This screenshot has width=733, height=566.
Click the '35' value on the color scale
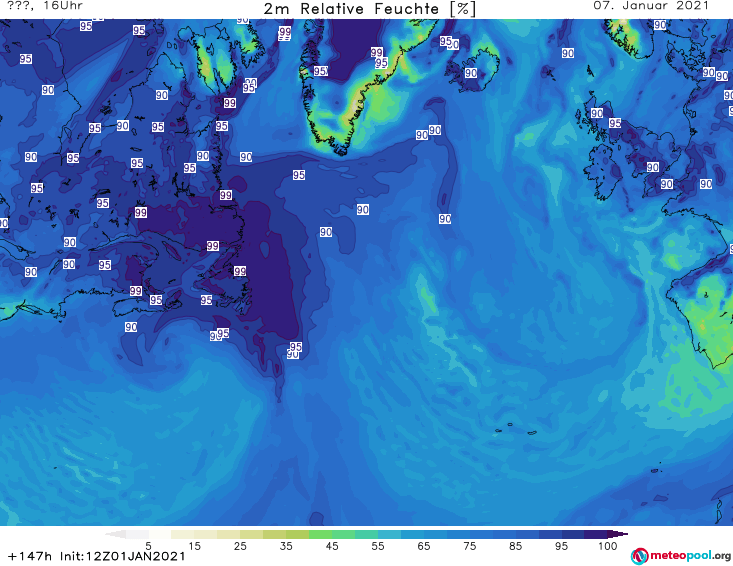click(x=286, y=546)
